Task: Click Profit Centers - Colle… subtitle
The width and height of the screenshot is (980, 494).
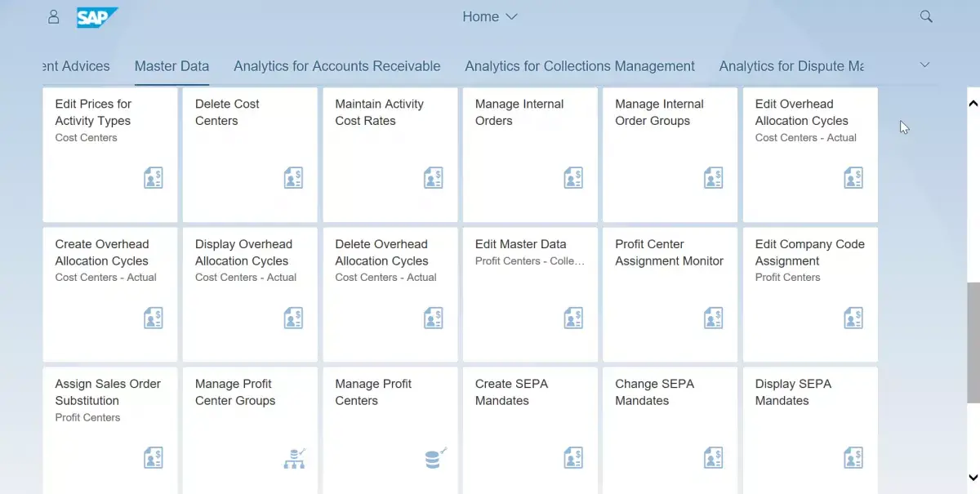Action: point(530,261)
